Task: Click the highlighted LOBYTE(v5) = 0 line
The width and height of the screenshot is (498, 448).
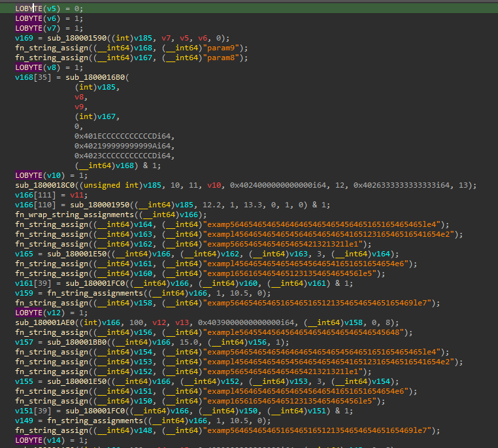Action: point(249,9)
